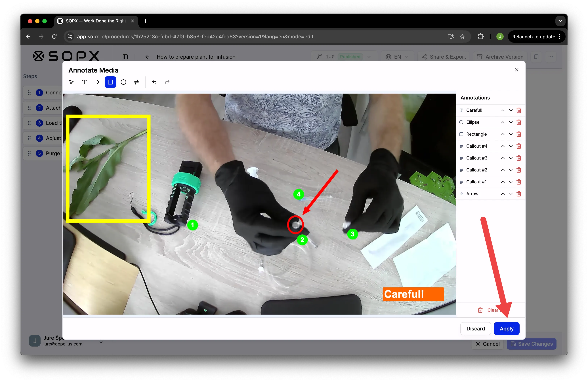Undo the last annotation change
The height and width of the screenshot is (382, 588).
154,82
